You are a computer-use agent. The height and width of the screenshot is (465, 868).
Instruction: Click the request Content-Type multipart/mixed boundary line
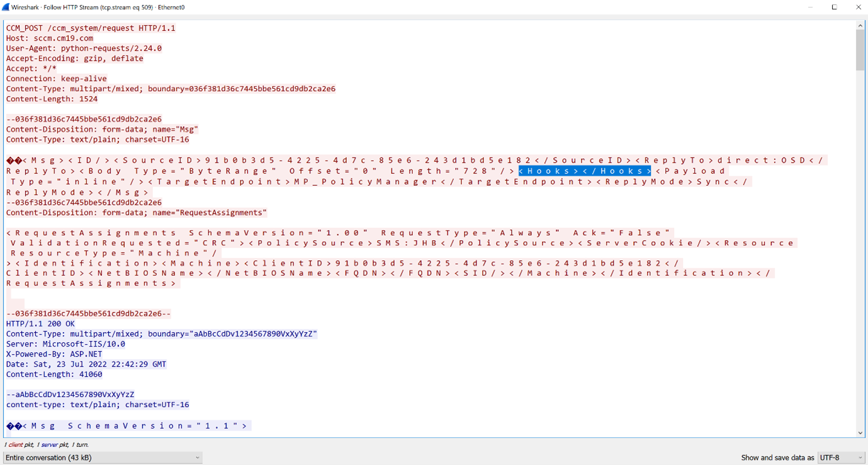pos(171,89)
